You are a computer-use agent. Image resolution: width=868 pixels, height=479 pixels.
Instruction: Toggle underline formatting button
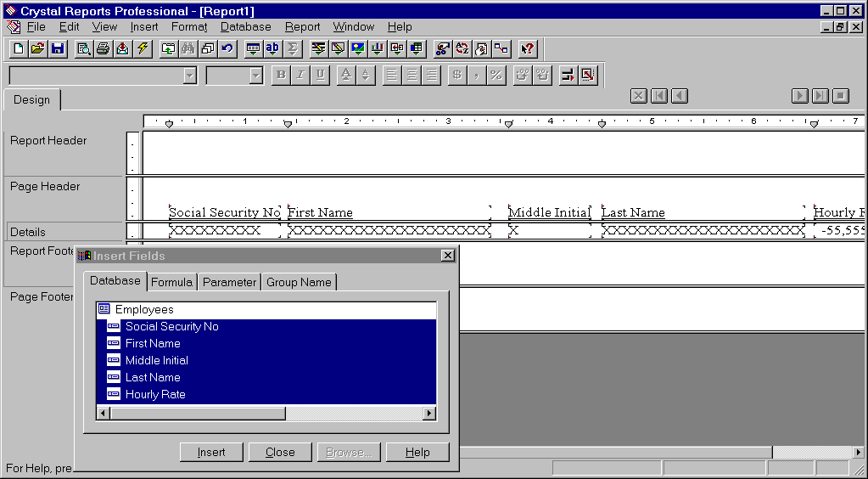coord(320,76)
